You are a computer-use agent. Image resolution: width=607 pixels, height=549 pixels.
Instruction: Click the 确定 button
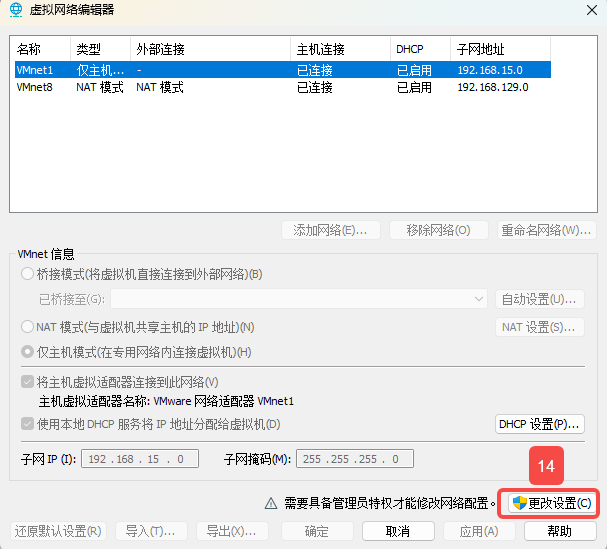point(317,531)
